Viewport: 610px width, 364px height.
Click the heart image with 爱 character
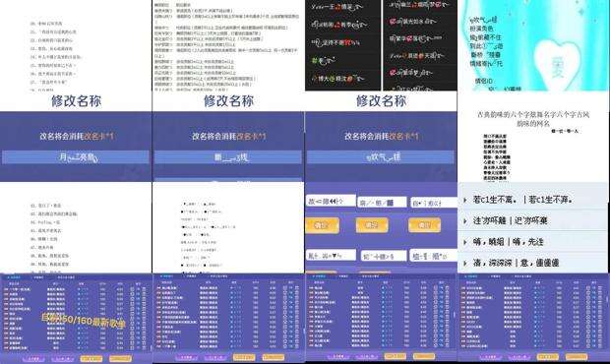click(557, 64)
